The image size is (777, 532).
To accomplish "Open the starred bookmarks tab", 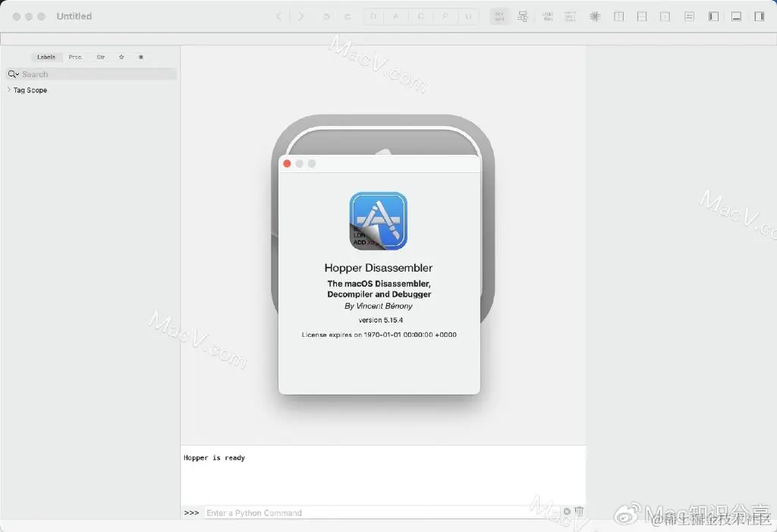I will tap(121, 57).
